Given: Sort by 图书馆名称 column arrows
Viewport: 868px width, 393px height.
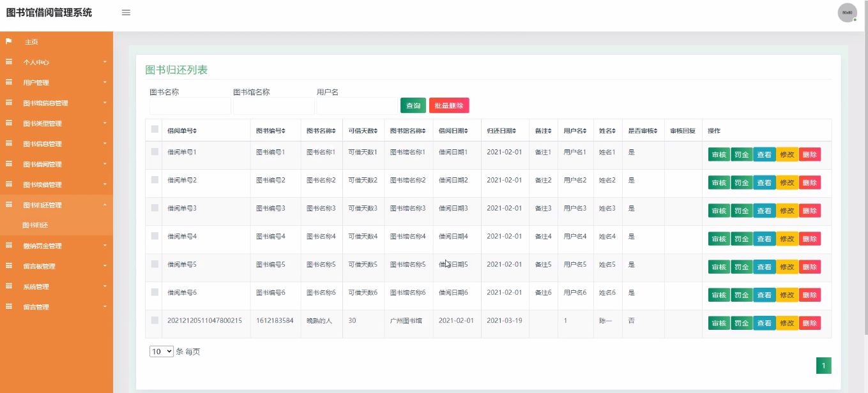Looking at the screenshot, I should 424,131.
